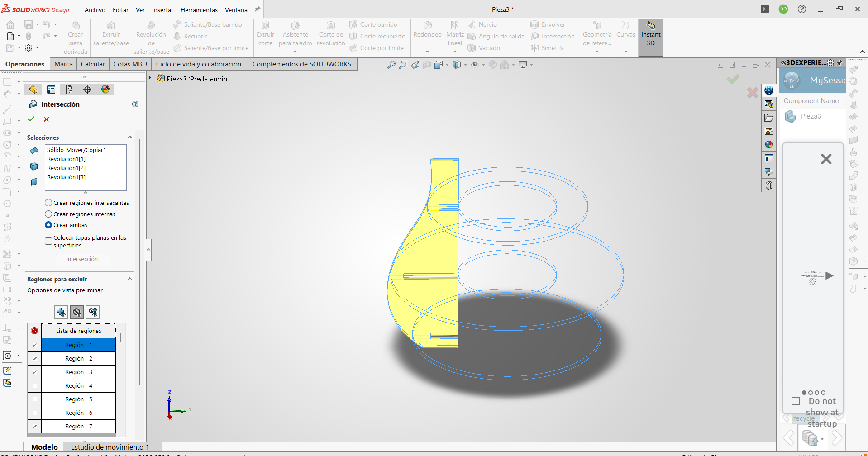Select Crear regiones internas option

(48, 214)
